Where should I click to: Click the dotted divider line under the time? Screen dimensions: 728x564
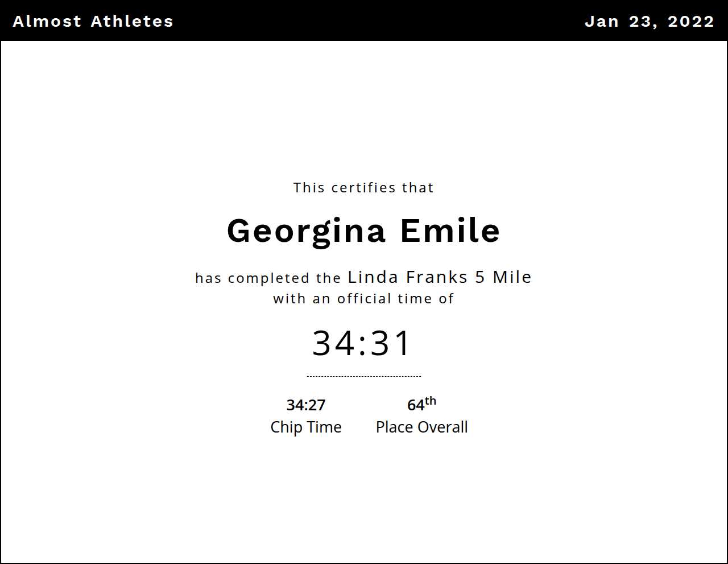(x=363, y=376)
